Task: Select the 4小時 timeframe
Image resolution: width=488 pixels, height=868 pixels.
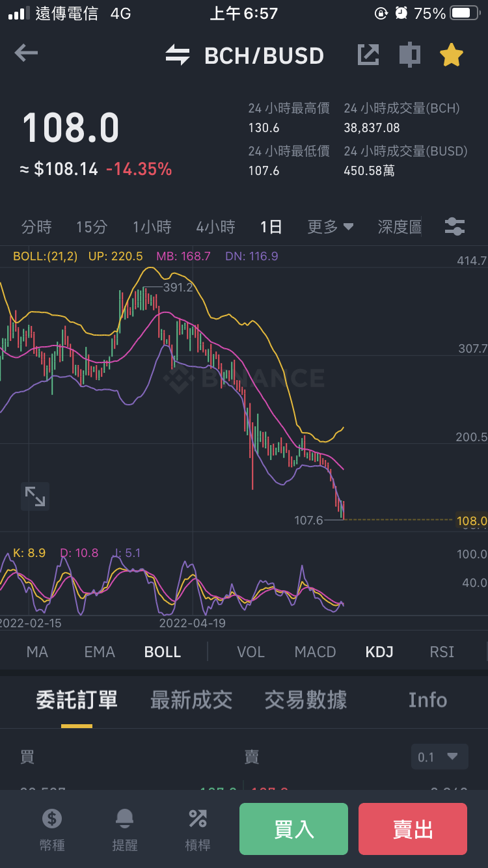Action: click(x=215, y=227)
